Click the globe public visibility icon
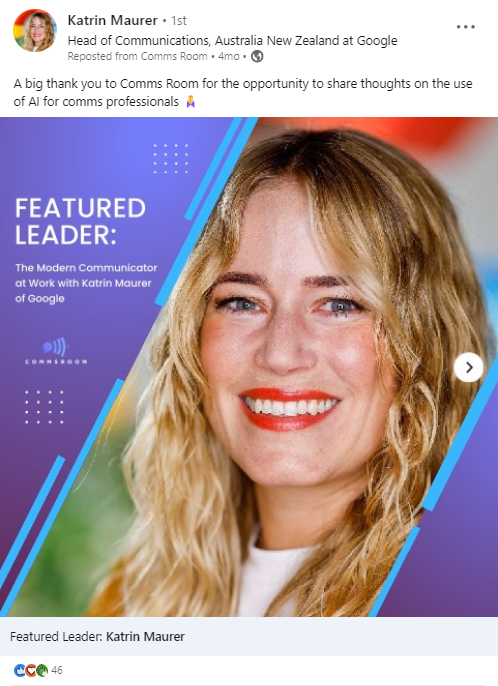The height and width of the screenshot is (686, 498). 257,56
